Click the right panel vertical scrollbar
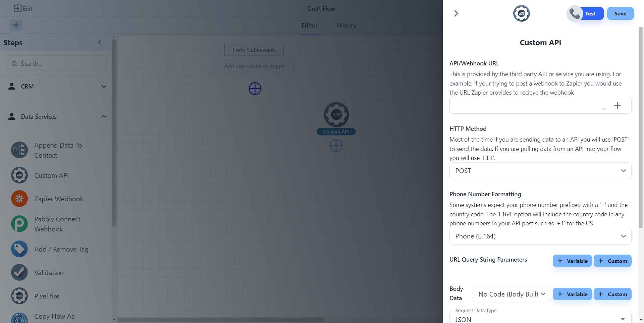The width and height of the screenshot is (644, 323). point(641,127)
